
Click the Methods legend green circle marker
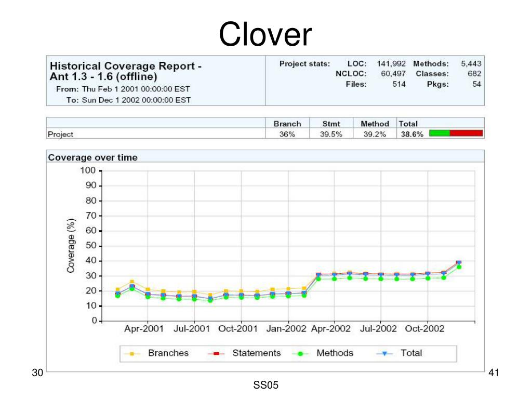300,354
